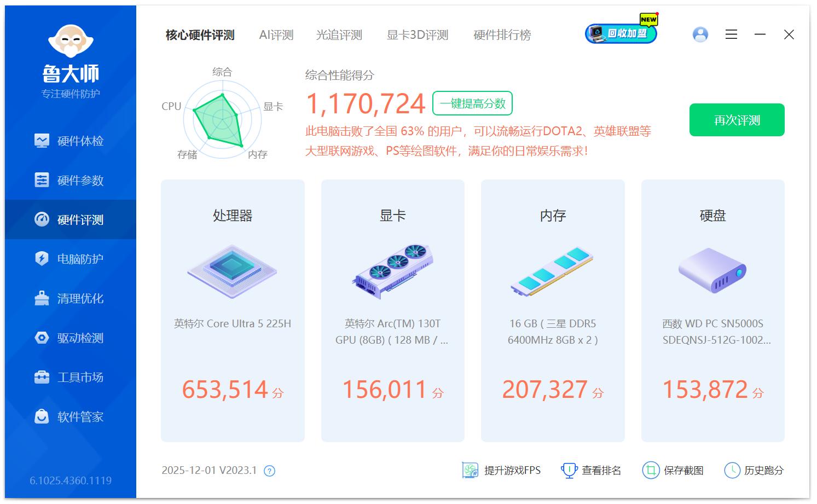The image size is (817, 504).
Task: Click the memory score 207,327
Action: (545, 390)
